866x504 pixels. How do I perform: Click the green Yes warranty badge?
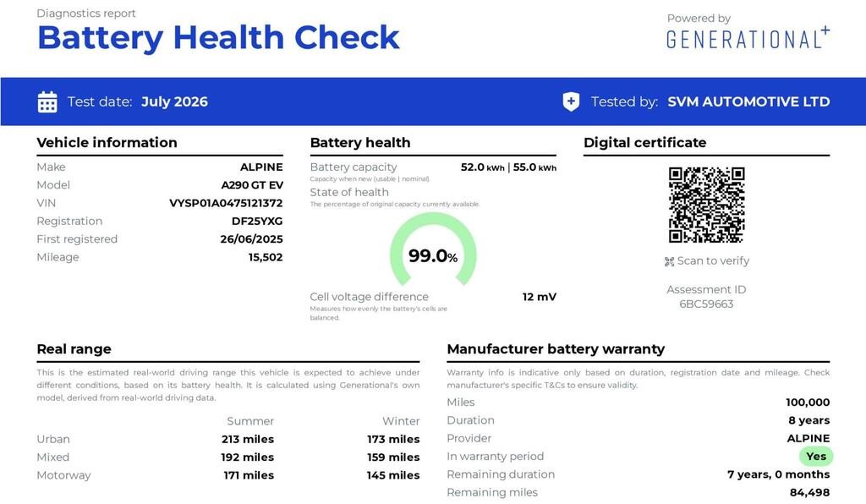(816, 457)
